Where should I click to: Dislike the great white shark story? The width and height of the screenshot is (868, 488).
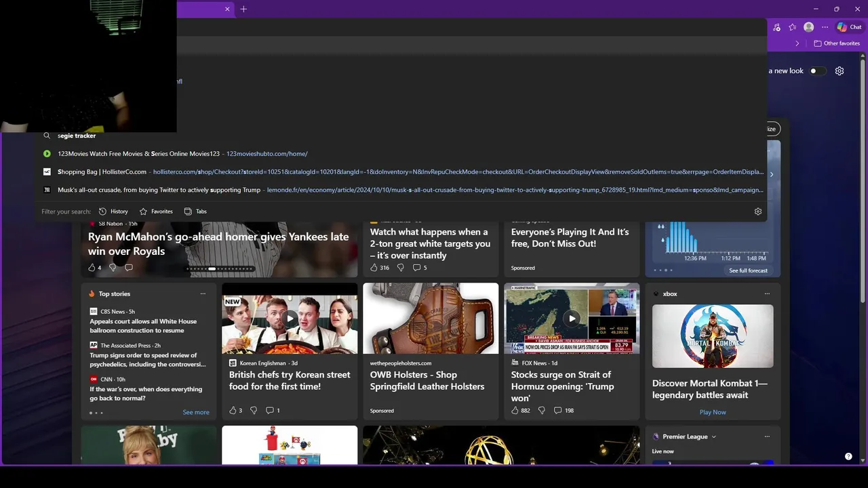coord(400,268)
